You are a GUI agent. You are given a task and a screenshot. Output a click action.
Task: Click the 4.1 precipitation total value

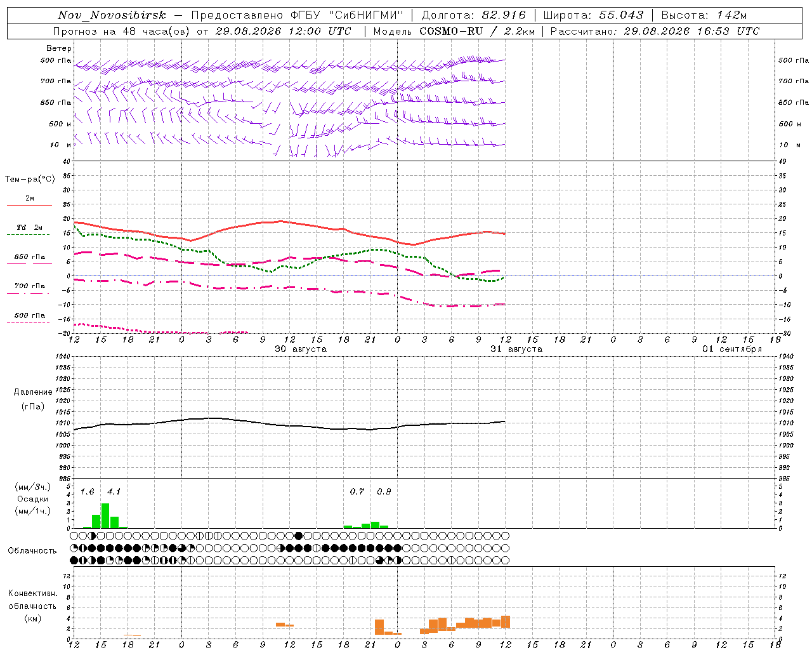tap(114, 491)
